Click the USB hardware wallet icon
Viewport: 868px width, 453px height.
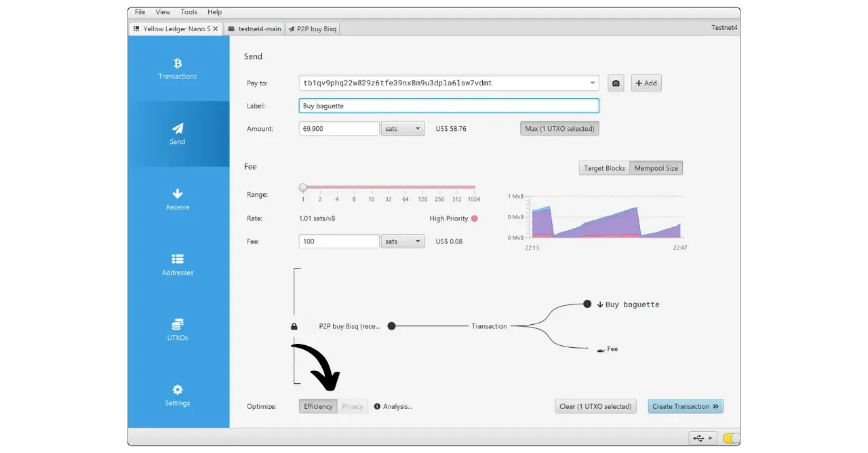click(x=701, y=438)
